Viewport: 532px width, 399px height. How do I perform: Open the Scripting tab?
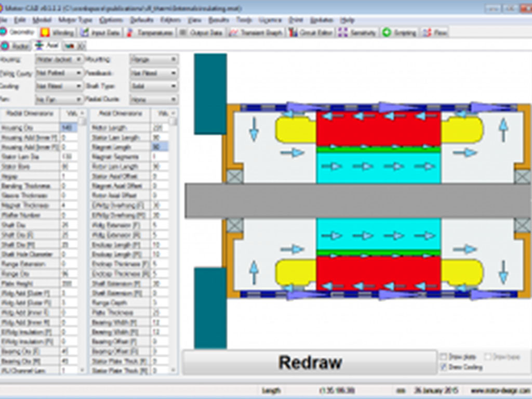pos(400,33)
